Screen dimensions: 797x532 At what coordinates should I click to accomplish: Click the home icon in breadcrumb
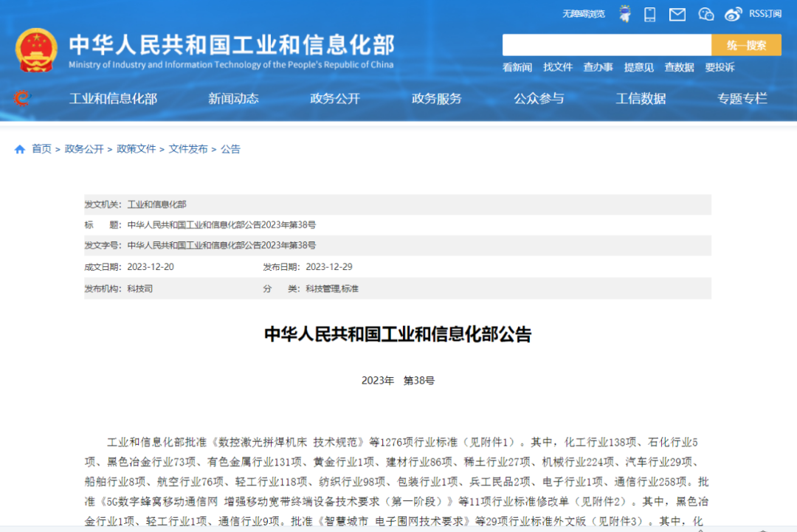20,149
